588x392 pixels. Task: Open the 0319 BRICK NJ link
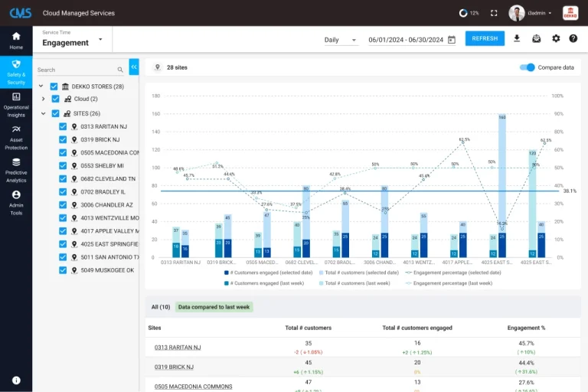pyautogui.click(x=175, y=367)
